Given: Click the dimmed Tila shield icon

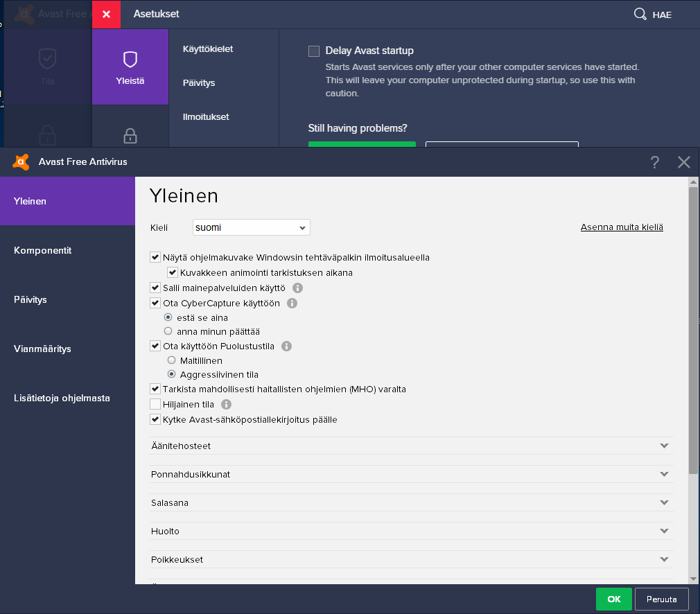Looking at the screenshot, I should [x=47, y=59].
